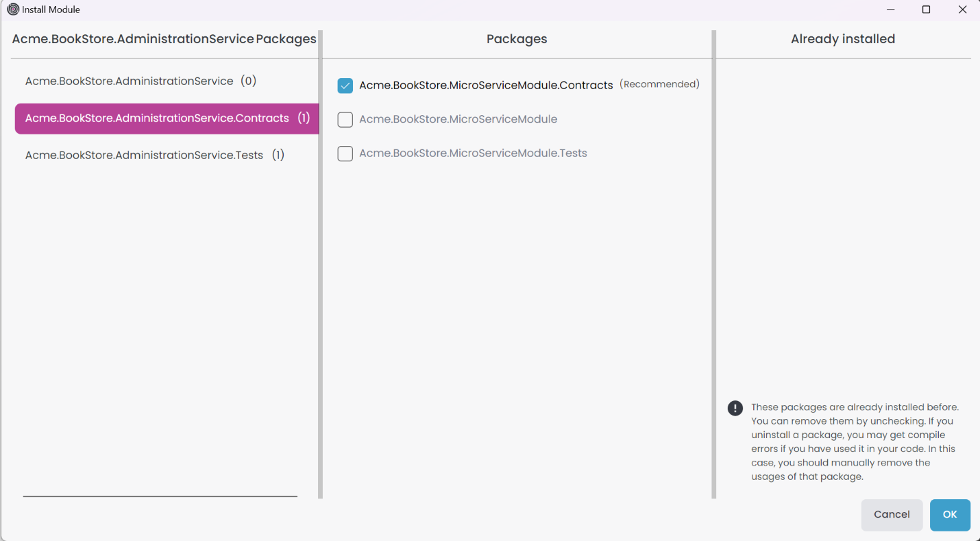Image resolution: width=980 pixels, height=541 pixels.
Task: Check the Acme.BookStore.MicroServiceModule package checkbox
Action: pos(345,120)
